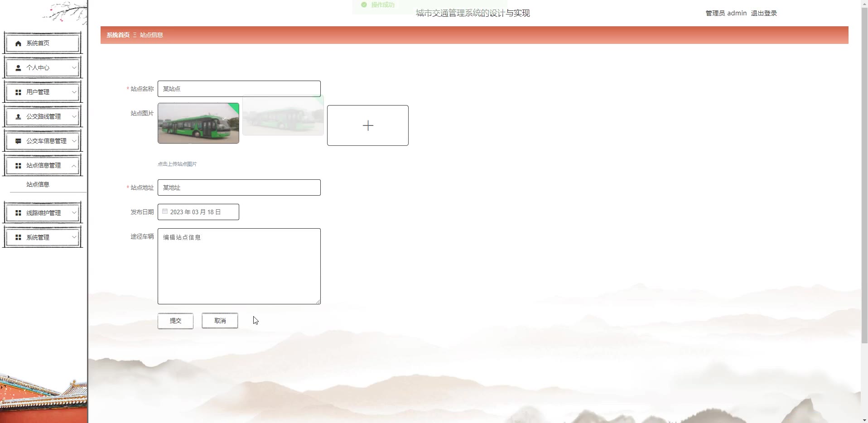This screenshot has width=868, height=423.
Task: Click 点击上传站点图片 hint text
Action: click(177, 164)
